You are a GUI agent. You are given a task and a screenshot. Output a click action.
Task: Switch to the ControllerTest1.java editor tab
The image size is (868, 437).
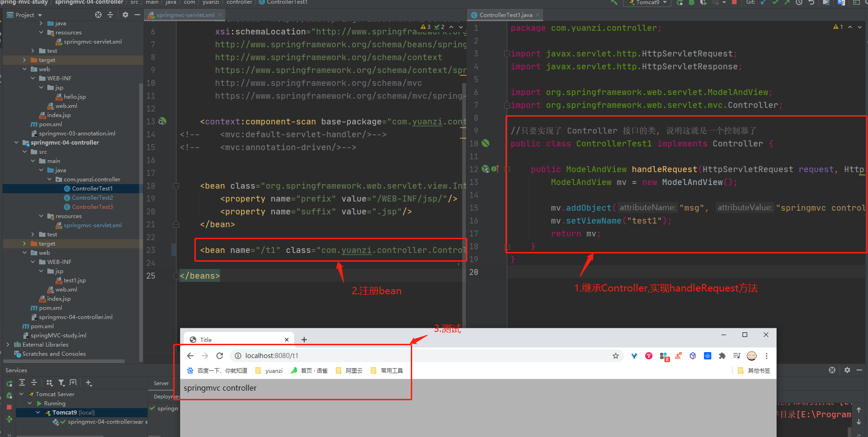point(505,15)
